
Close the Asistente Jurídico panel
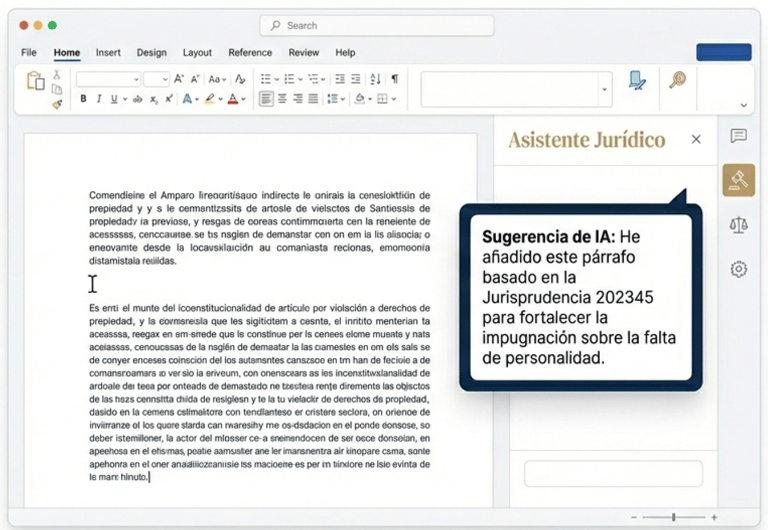coord(696,140)
